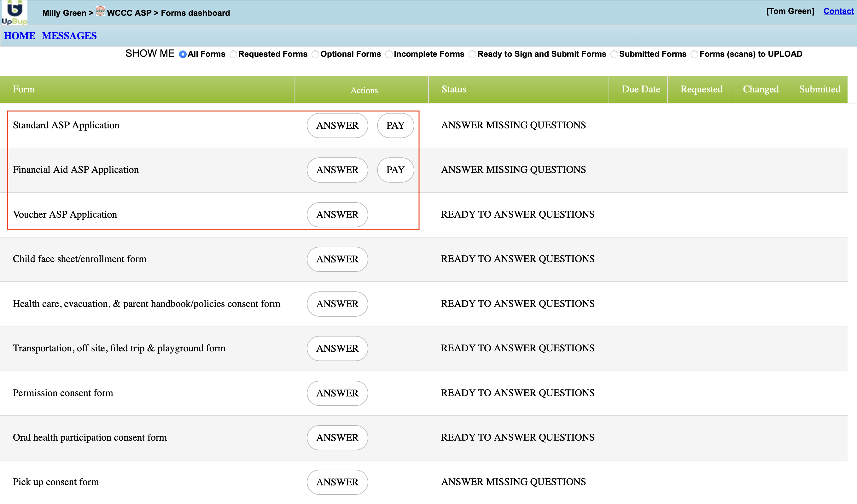Open the Contact link
The height and width of the screenshot is (504, 857).
point(838,11)
